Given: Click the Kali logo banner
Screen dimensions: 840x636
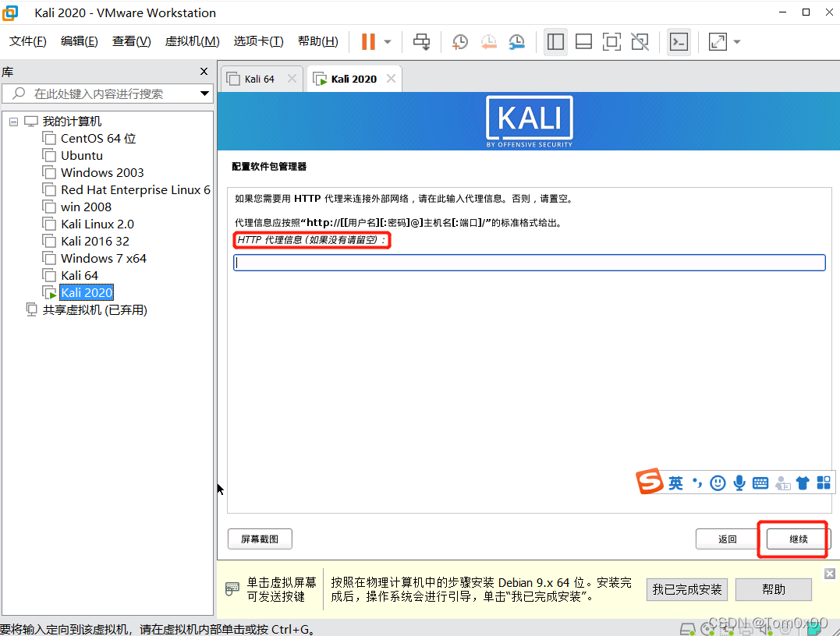Looking at the screenshot, I should coord(530,122).
